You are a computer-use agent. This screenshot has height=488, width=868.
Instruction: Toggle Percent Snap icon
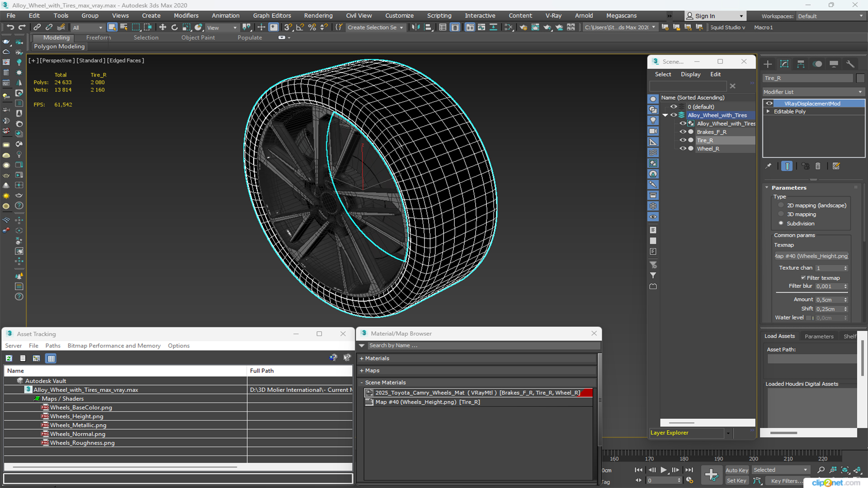(x=312, y=28)
